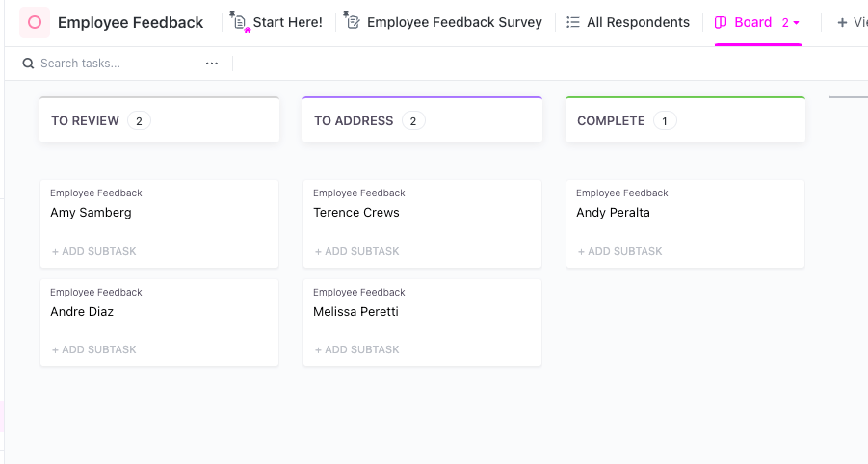Viewport: 868px width, 464px height.
Task: Click the pinned doc icon by Start Here!
Action: (x=240, y=22)
